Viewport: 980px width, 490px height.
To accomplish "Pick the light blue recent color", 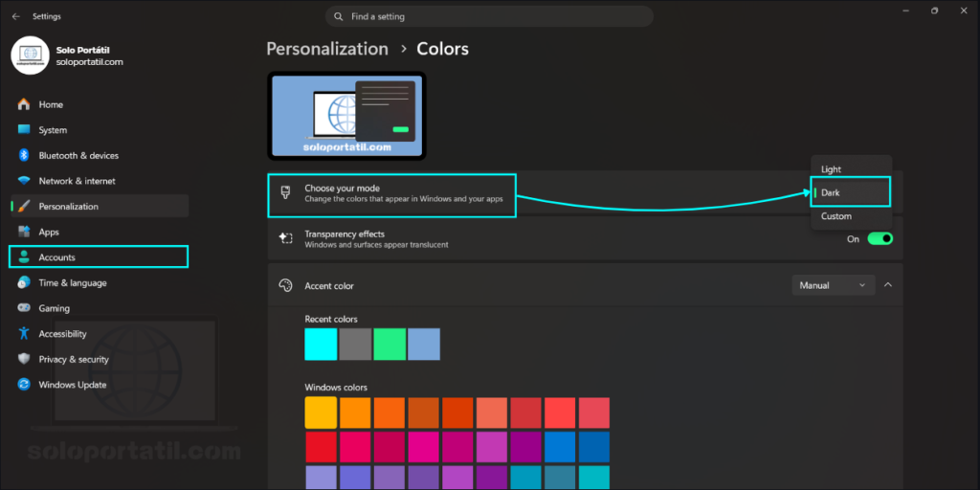I will click(x=424, y=345).
